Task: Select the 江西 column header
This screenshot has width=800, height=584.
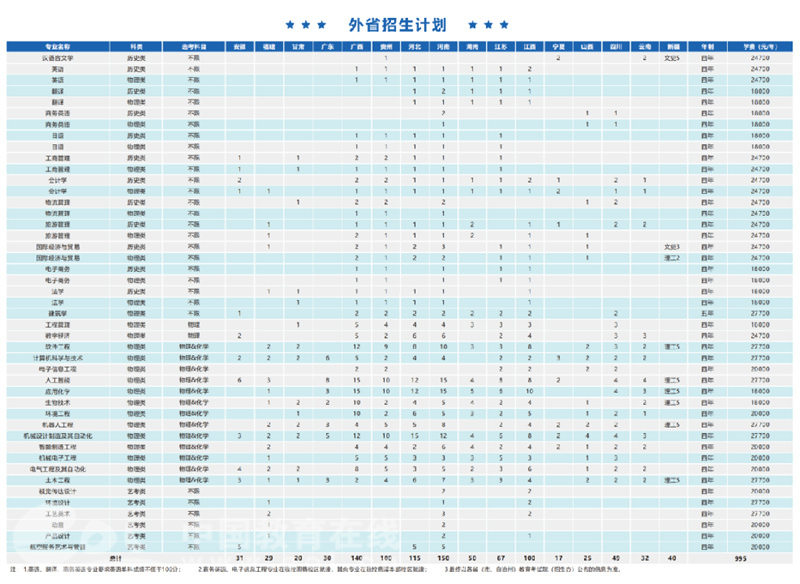Action: (530, 47)
